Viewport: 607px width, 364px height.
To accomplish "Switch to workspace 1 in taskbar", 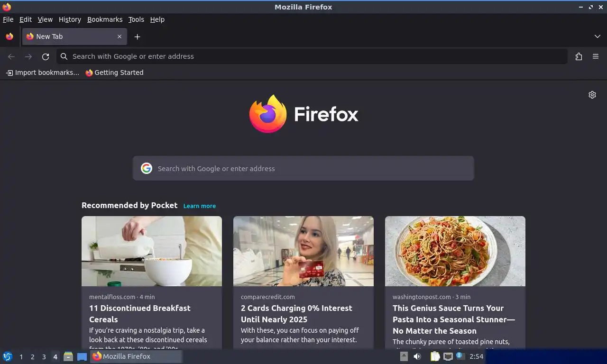I will 21,357.
